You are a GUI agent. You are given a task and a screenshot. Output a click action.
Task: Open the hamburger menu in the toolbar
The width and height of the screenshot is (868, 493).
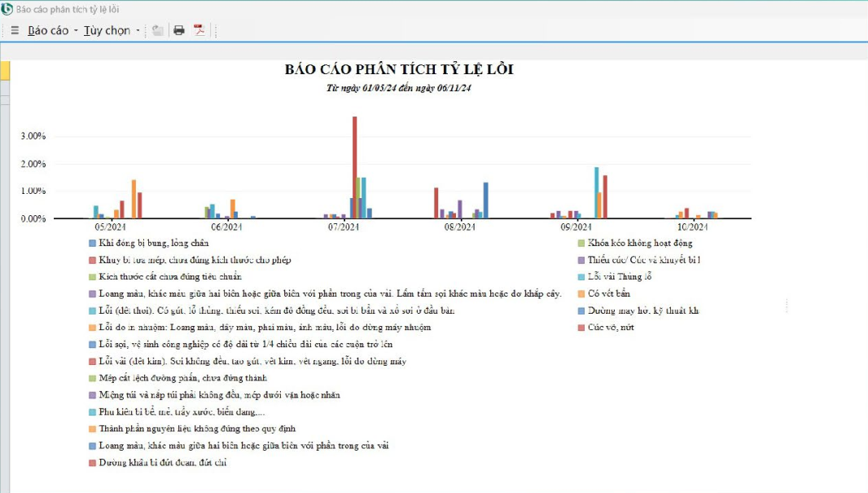click(15, 30)
